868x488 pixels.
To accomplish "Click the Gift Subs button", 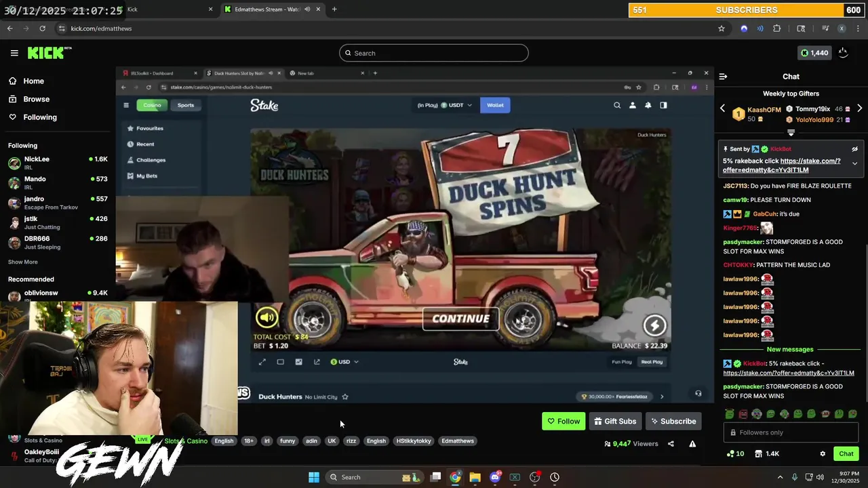I will pos(615,422).
